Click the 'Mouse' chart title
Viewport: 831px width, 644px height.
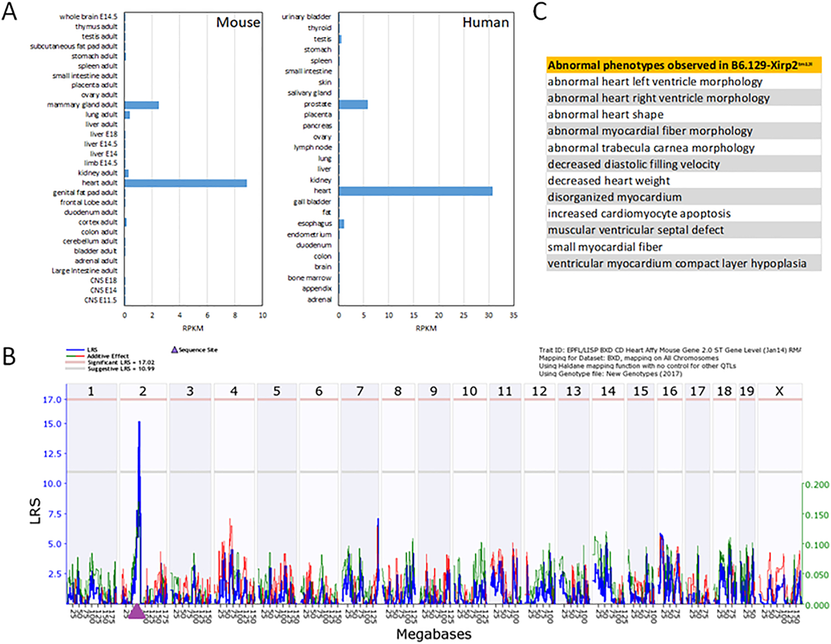(x=238, y=22)
